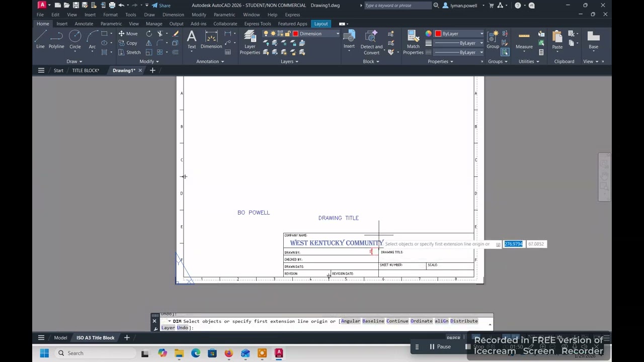Switch to the Annotate ribbon tab
The width and height of the screenshot is (644, 362).
tap(84, 24)
